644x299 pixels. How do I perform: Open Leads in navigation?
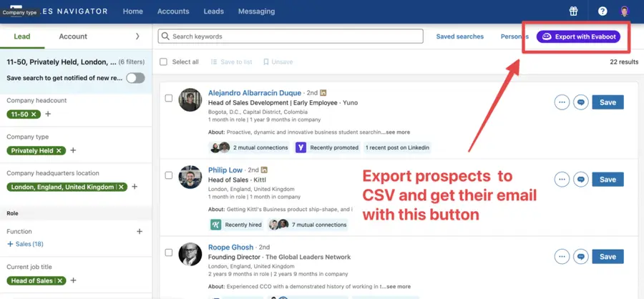[213, 11]
